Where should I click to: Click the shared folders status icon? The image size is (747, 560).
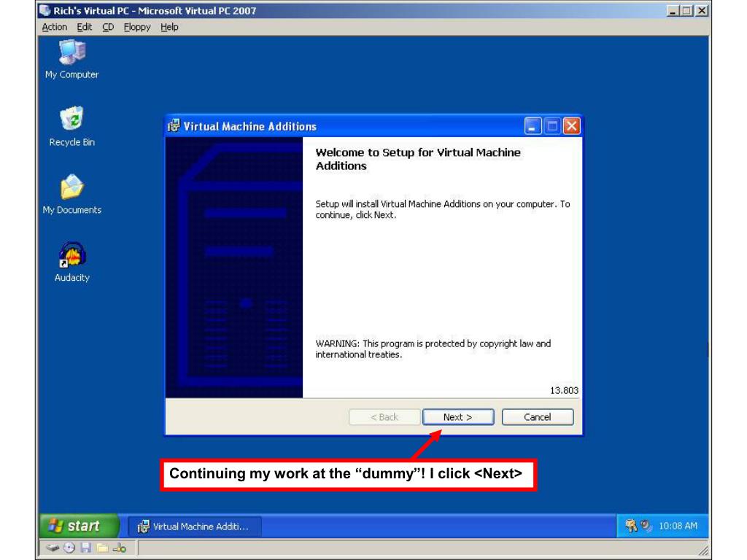click(x=102, y=548)
